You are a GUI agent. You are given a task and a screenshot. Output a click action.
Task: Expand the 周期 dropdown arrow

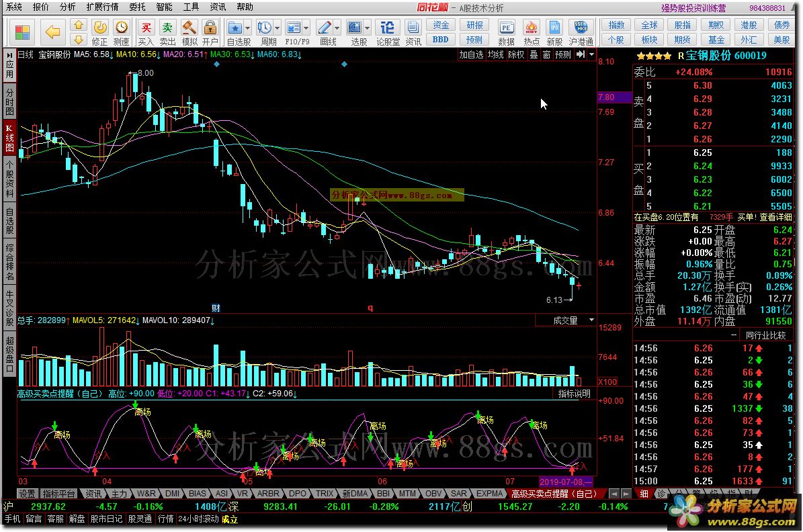[x=277, y=28]
